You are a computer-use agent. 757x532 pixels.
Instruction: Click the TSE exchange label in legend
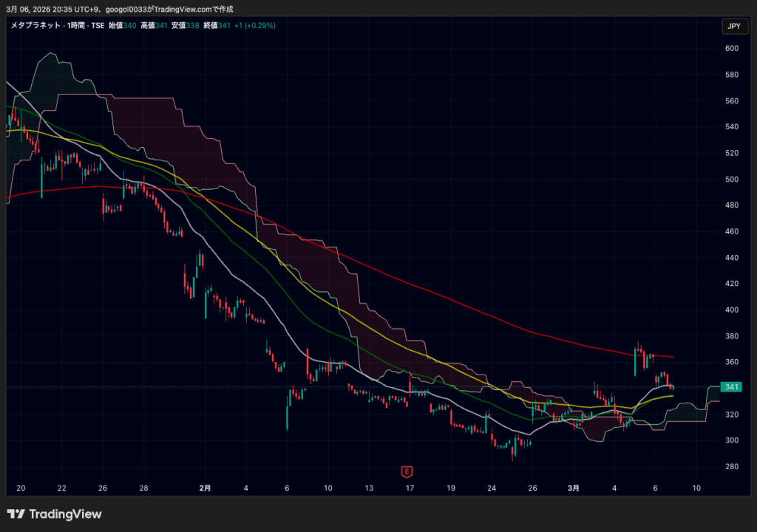tap(96, 25)
